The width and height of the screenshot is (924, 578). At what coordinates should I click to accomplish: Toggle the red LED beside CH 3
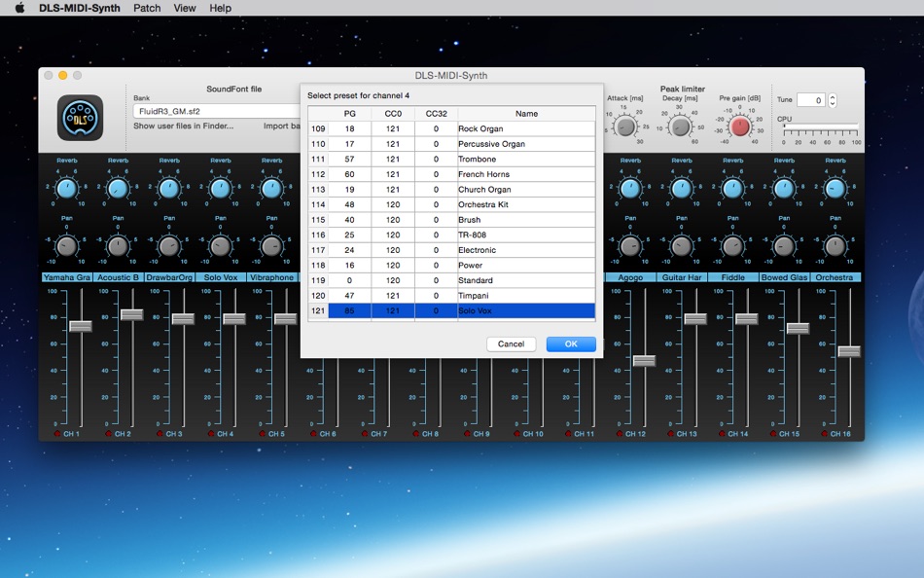click(160, 434)
